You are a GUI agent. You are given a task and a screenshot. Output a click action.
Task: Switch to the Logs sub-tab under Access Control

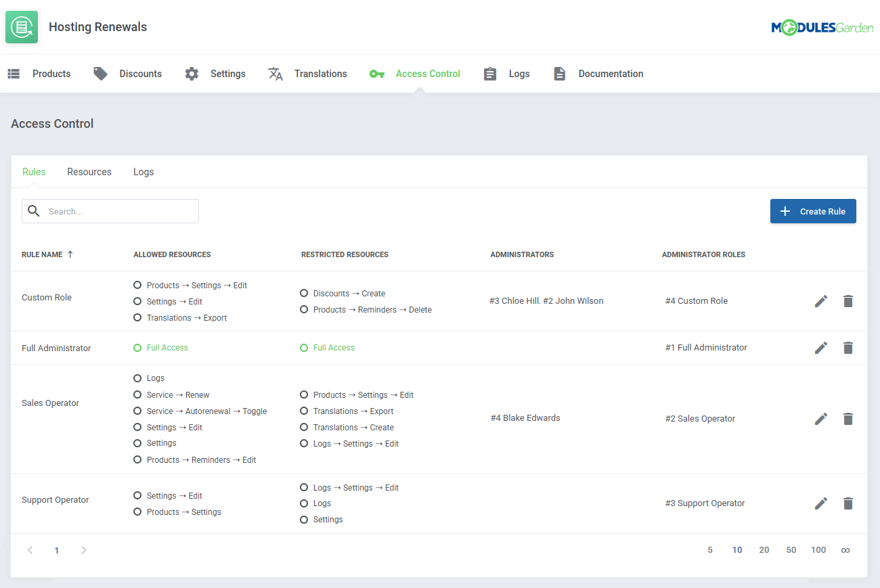[x=144, y=172]
